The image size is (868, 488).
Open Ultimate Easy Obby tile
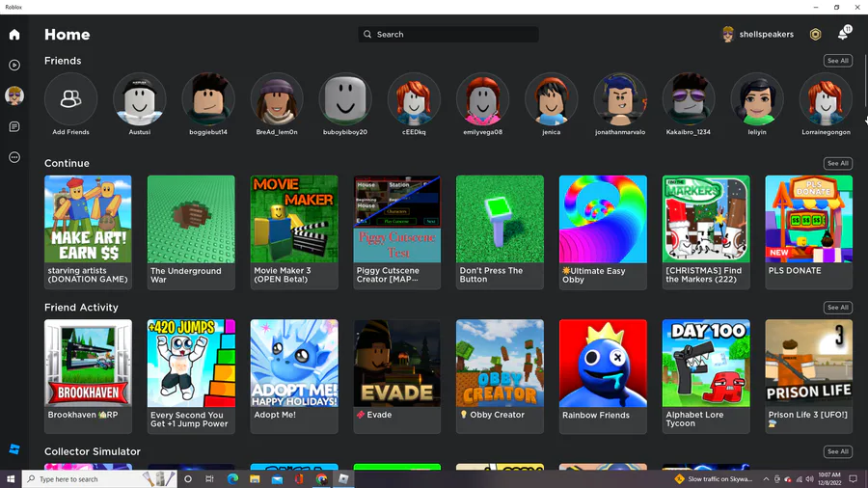(603, 232)
